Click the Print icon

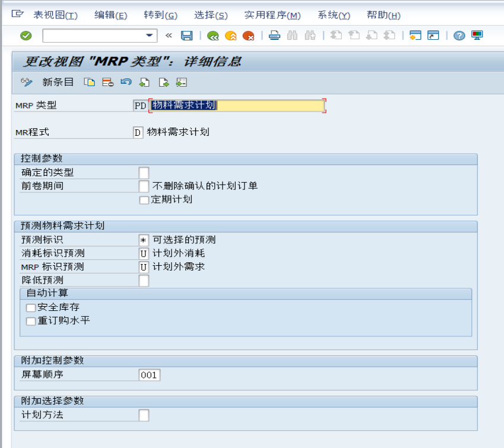point(274,36)
